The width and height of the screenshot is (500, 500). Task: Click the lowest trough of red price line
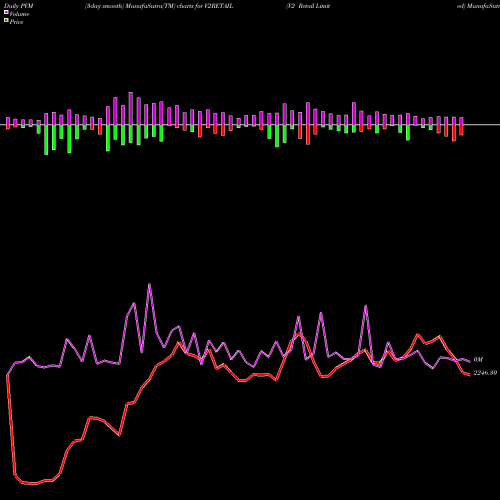(33, 483)
